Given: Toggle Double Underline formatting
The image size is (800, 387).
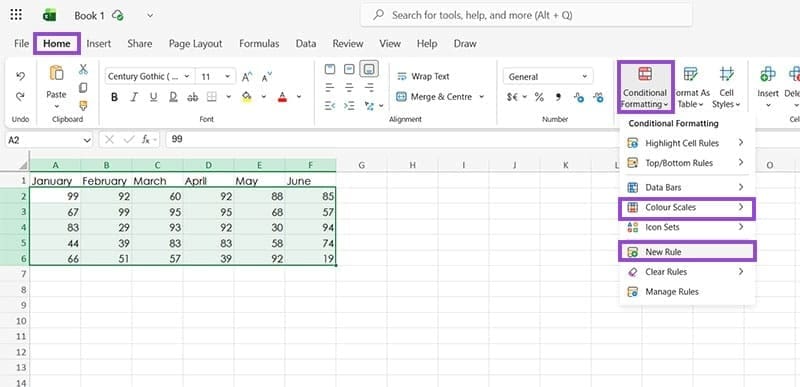Looking at the screenshot, I should pyautogui.click(x=173, y=97).
